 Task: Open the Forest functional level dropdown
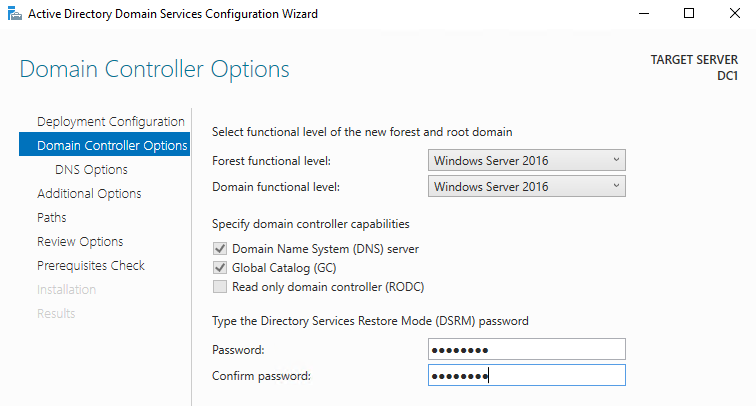(x=526, y=161)
